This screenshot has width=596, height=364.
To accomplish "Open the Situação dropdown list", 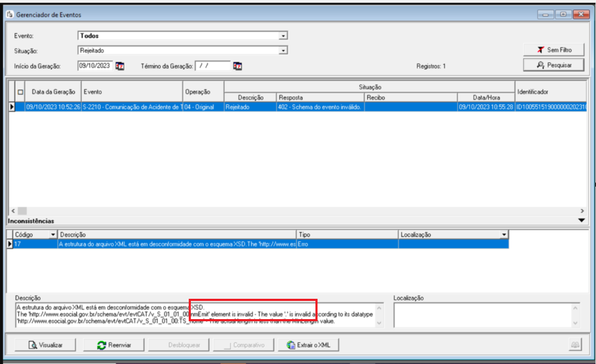I will (x=284, y=50).
